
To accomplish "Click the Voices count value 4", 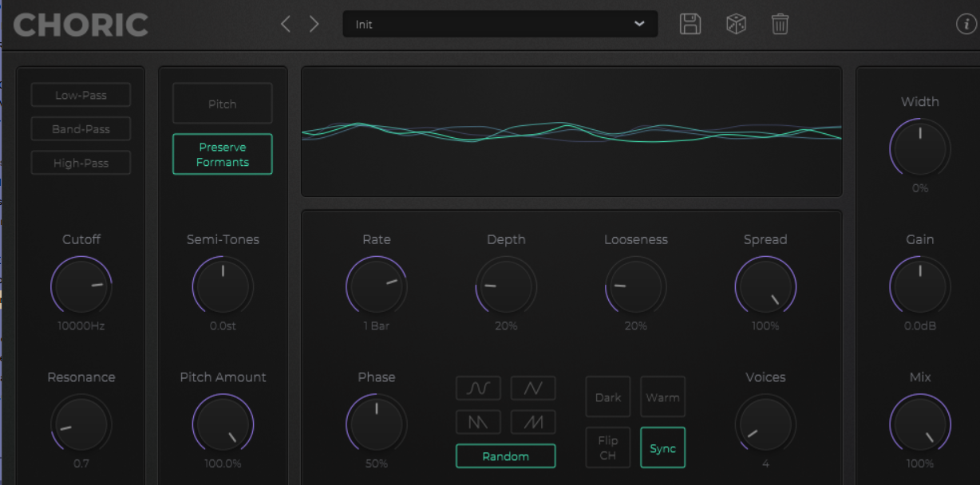I will coord(765,463).
